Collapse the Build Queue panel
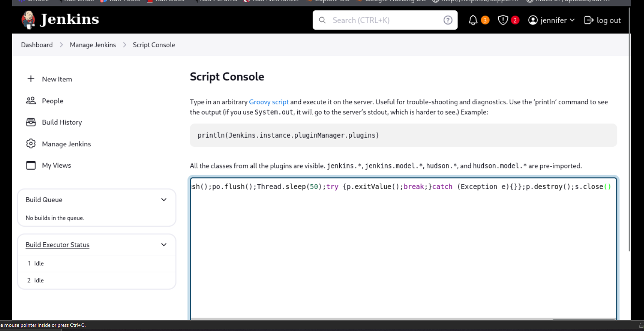 [164, 200]
